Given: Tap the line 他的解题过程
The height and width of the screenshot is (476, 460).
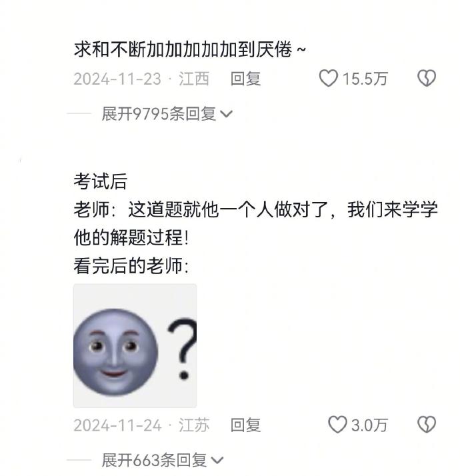Looking at the screenshot, I should click(x=131, y=237).
